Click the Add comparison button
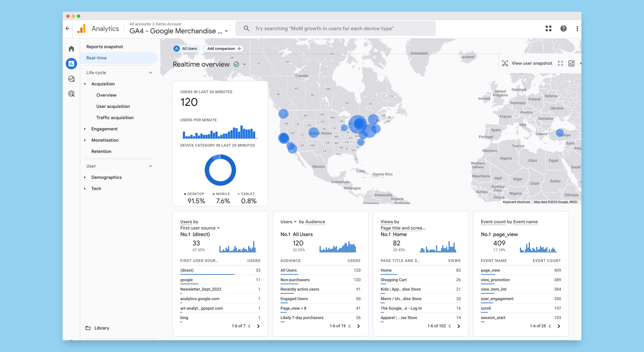 (x=224, y=49)
